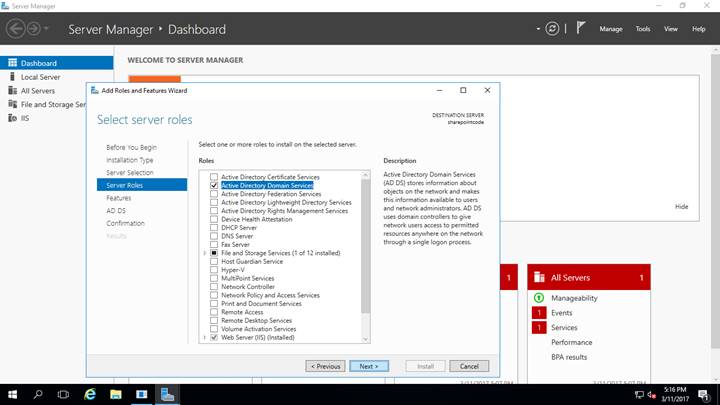The height and width of the screenshot is (405, 720).
Task: Go to AD DS wizard step
Action: pyautogui.click(x=116, y=210)
